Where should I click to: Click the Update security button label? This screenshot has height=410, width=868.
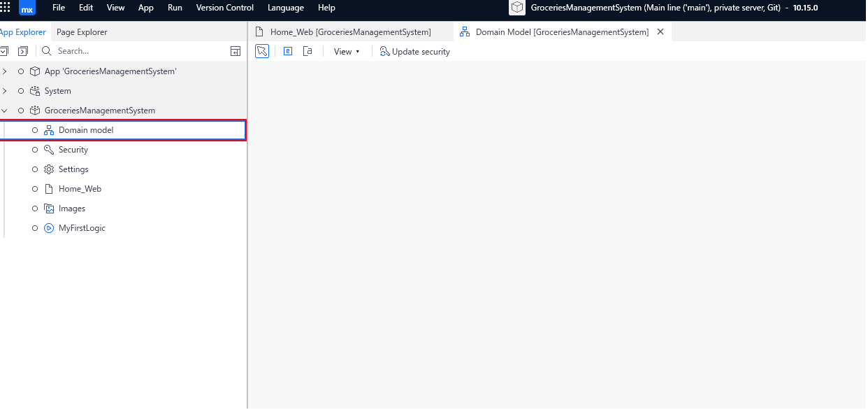click(x=421, y=52)
